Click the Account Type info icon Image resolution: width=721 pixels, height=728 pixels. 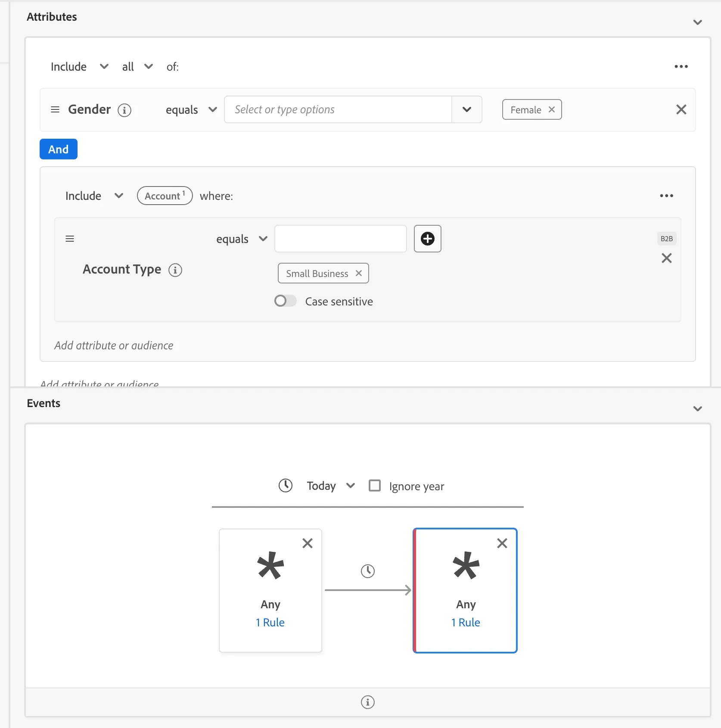tap(175, 270)
